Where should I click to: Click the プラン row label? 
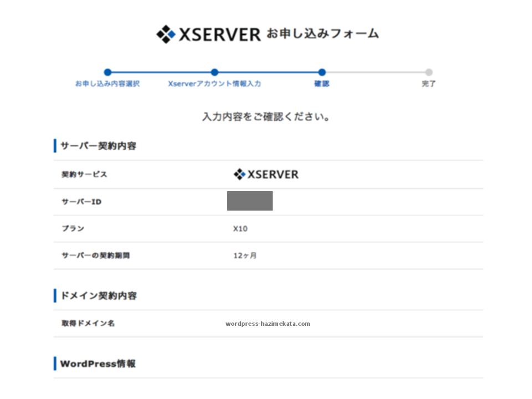pos(73,228)
